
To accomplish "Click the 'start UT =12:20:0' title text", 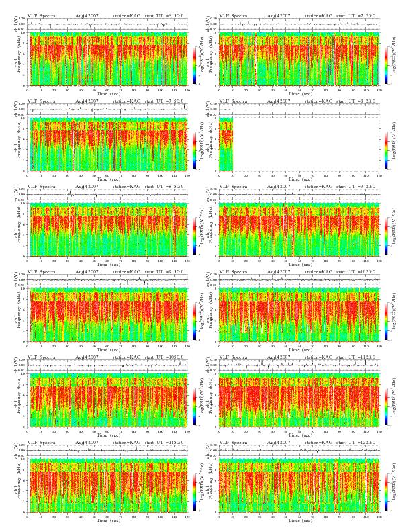I will point(357,443).
